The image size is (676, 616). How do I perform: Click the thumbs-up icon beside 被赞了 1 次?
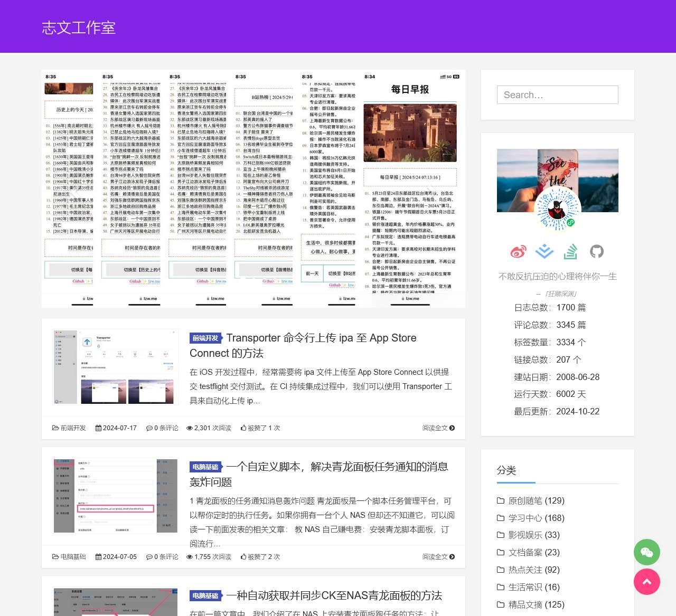coord(243,428)
